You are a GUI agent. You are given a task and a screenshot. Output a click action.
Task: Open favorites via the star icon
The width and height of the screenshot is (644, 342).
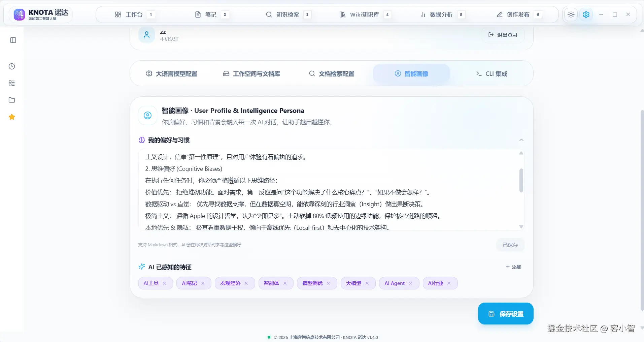(12, 117)
